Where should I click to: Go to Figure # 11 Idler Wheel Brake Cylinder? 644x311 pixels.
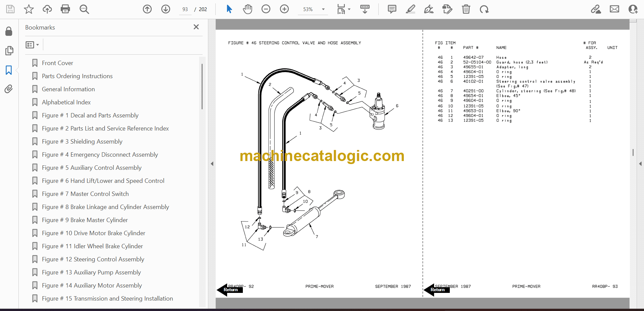coord(92,246)
